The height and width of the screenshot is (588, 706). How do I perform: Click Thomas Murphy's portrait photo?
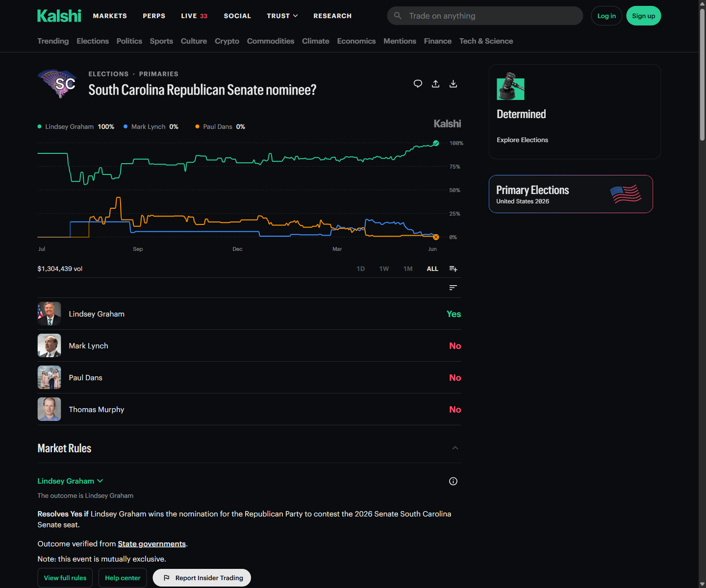pyautogui.click(x=49, y=409)
